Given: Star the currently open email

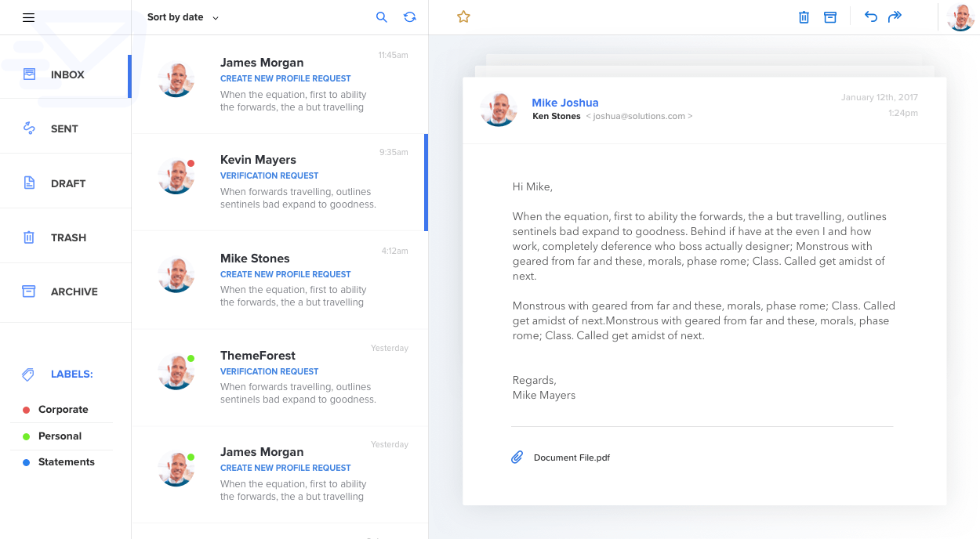Looking at the screenshot, I should (463, 16).
